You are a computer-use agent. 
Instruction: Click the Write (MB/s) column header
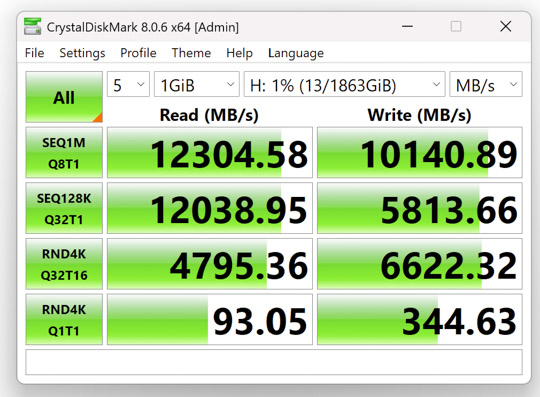tap(419, 115)
